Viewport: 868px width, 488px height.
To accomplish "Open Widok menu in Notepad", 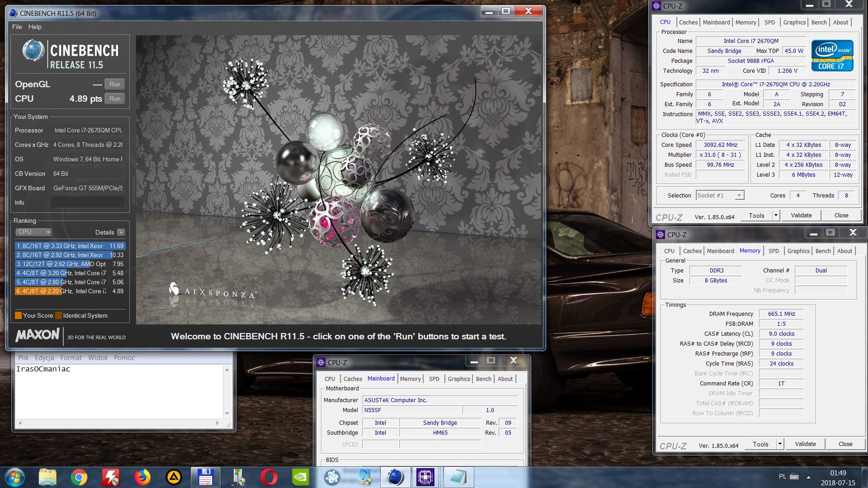I will coord(98,358).
